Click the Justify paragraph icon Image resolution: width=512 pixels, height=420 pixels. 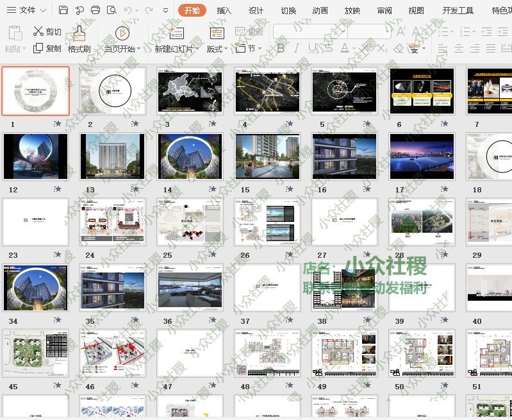[x=491, y=48]
